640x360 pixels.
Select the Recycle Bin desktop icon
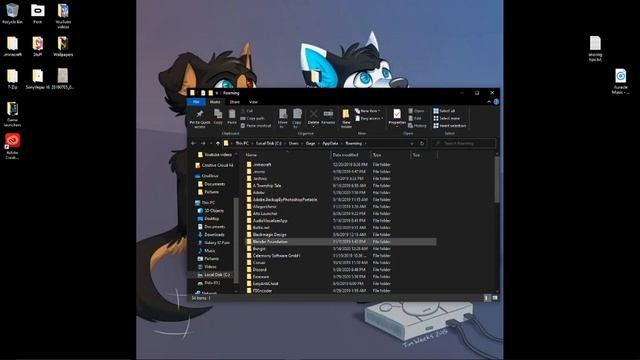pyautogui.click(x=12, y=13)
